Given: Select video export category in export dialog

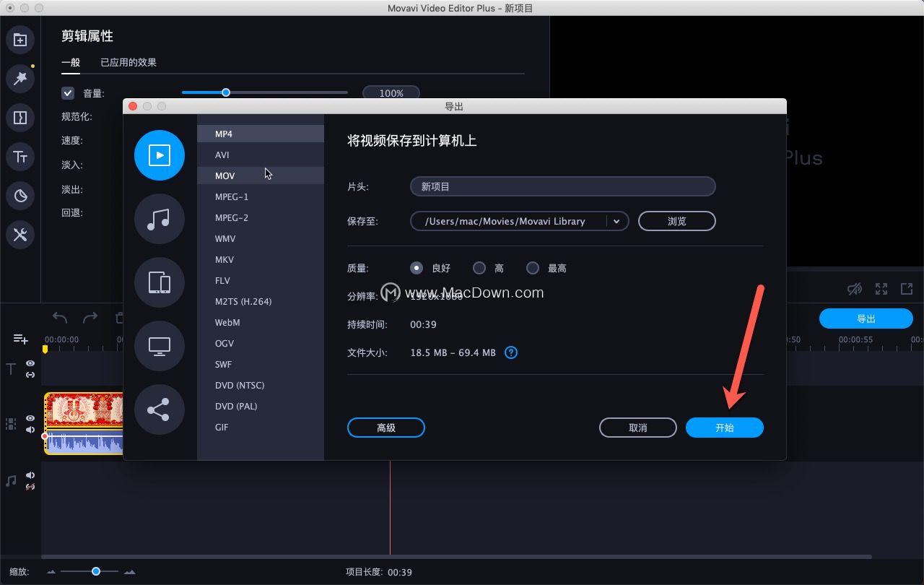Looking at the screenshot, I should 160,155.
